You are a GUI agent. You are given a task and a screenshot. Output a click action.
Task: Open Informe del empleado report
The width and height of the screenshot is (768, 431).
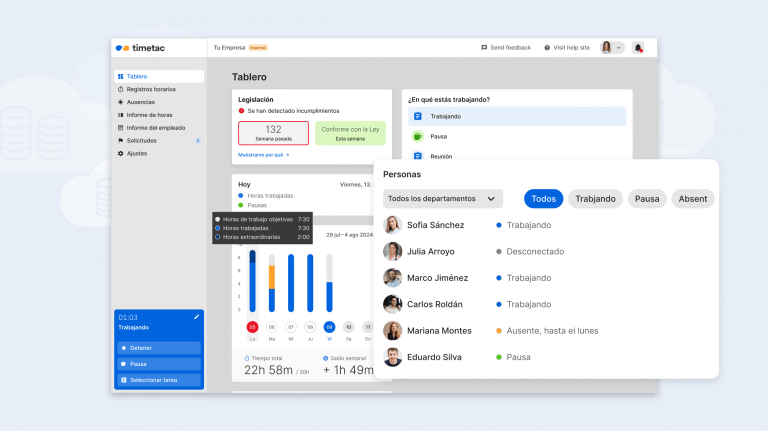[153, 128]
